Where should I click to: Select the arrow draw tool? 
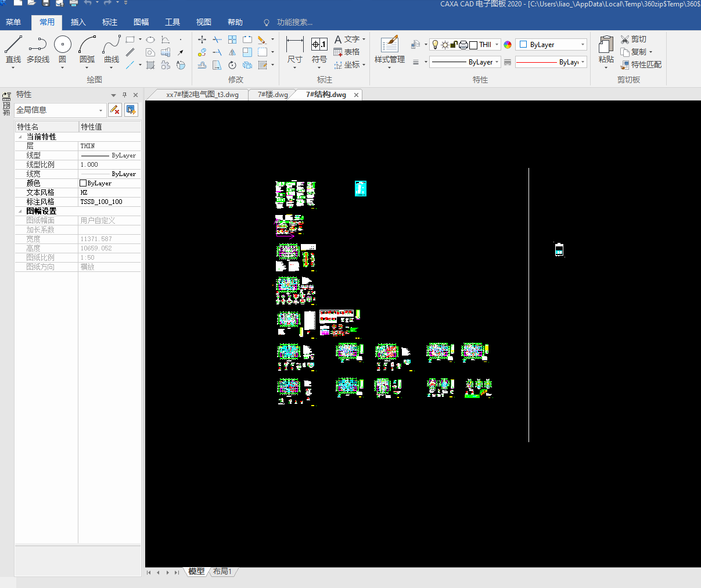click(181, 52)
